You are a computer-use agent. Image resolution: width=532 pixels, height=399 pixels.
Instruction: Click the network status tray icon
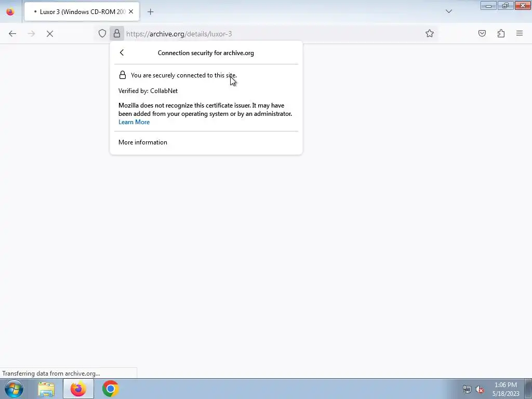(x=467, y=389)
